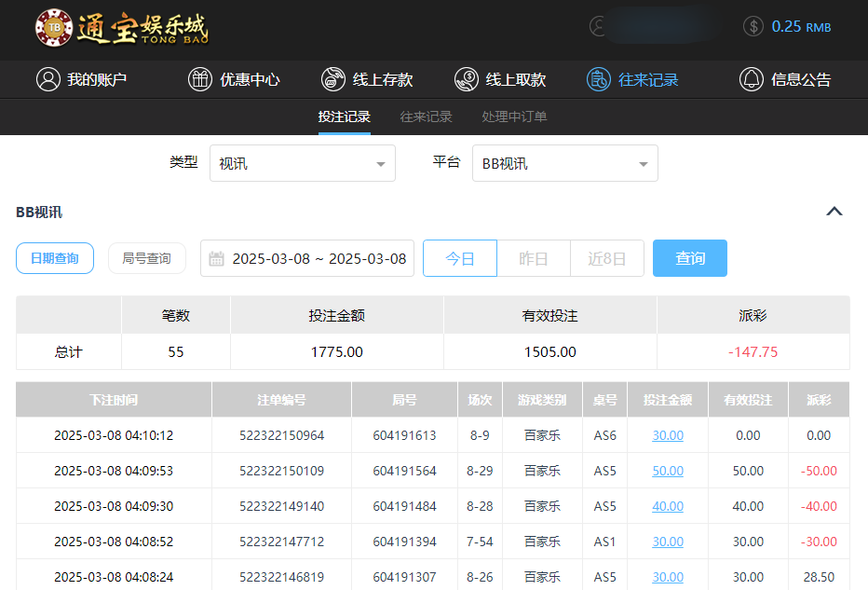Switch to the 往来记录 tab
Viewport: 868px width, 590px height.
[426, 117]
